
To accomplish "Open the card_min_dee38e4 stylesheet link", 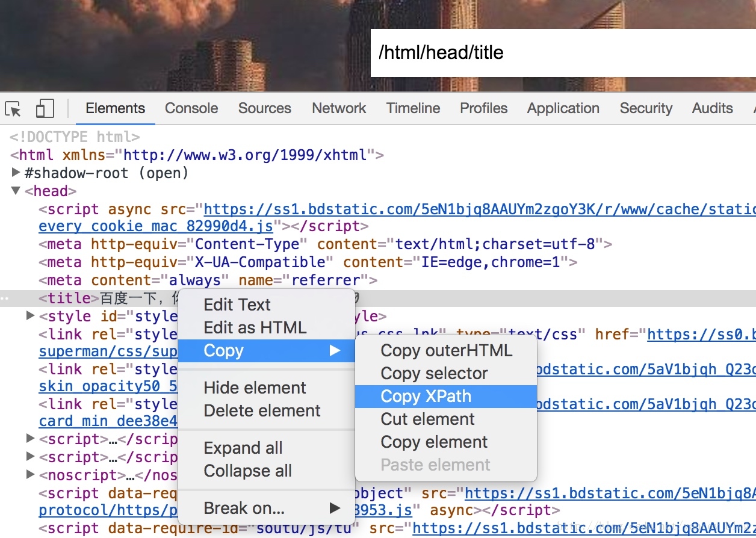I will [108, 421].
